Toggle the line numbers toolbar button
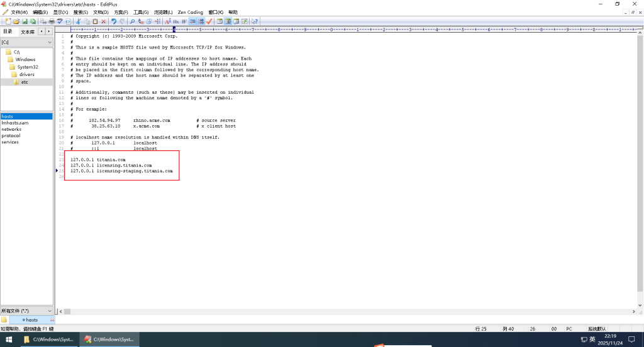Viewport: 644px width, 347px height. tap(201, 21)
